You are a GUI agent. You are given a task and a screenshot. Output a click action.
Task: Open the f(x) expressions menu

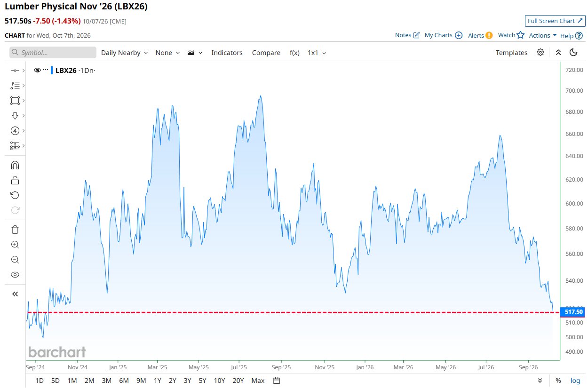294,53
